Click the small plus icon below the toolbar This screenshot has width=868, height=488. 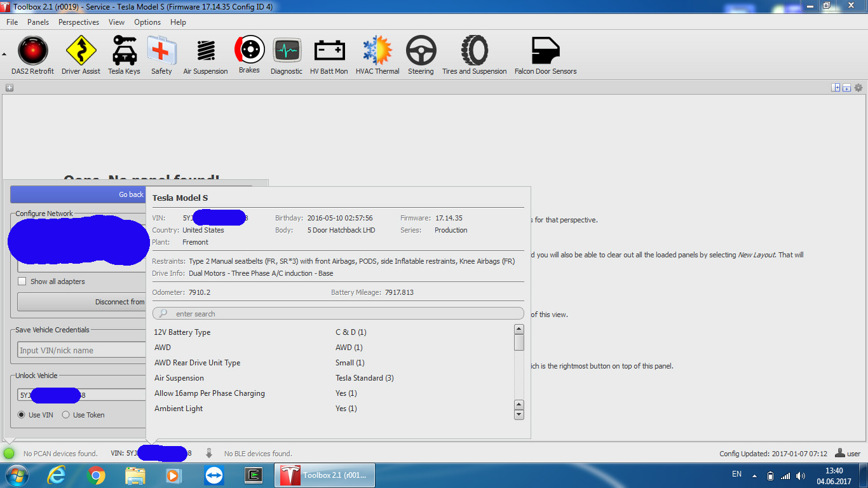click(9, 88)
